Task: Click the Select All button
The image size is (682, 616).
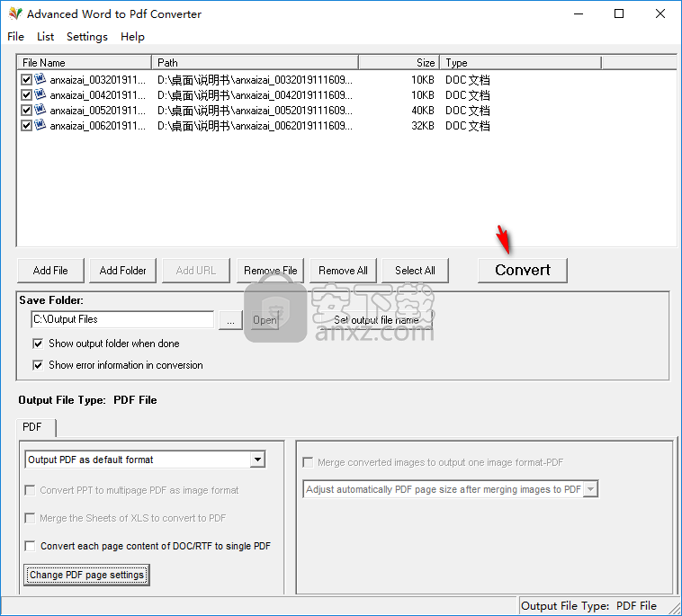Action: coord(415,271)
